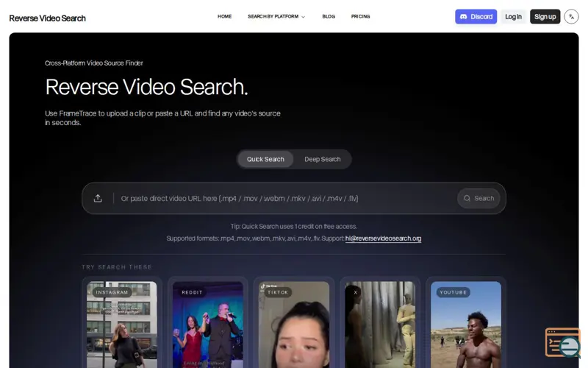The height and width of the screenshot is (368, 588).
Task: Click the hi@reversevideosearch.org support email link
Action: tap(383, 238)
